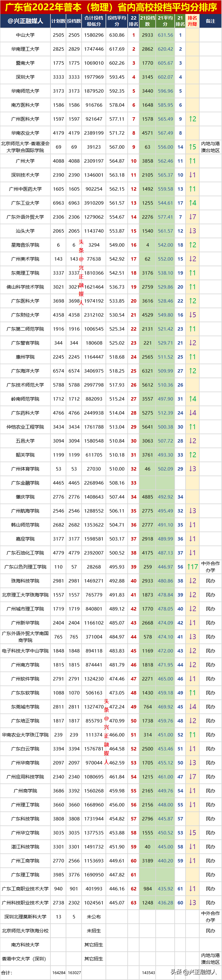222x980 pixels.
Task: Click the school name "华南农业大学"
Action: point(25,133)
